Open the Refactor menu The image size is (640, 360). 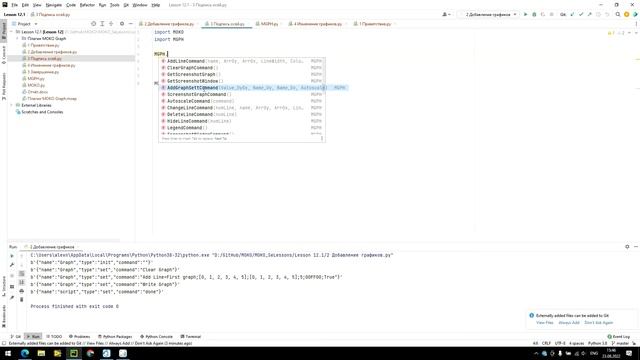point(87,5)
